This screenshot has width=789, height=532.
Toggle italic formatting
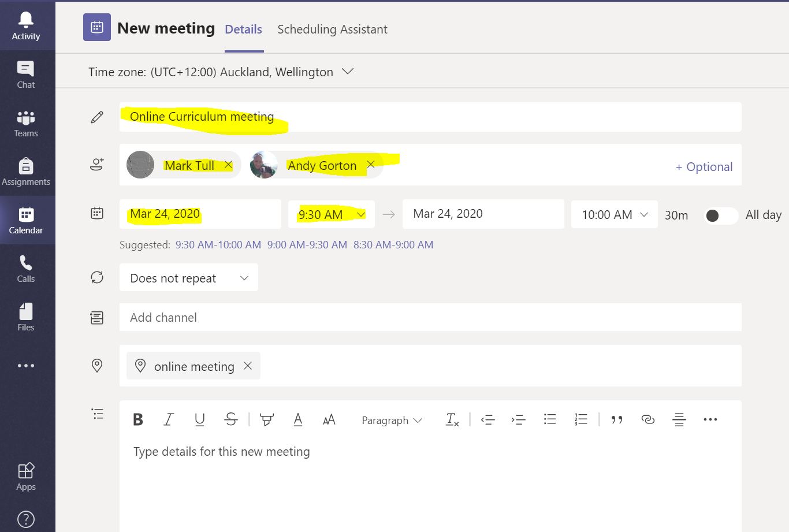(x=168, y=419)
